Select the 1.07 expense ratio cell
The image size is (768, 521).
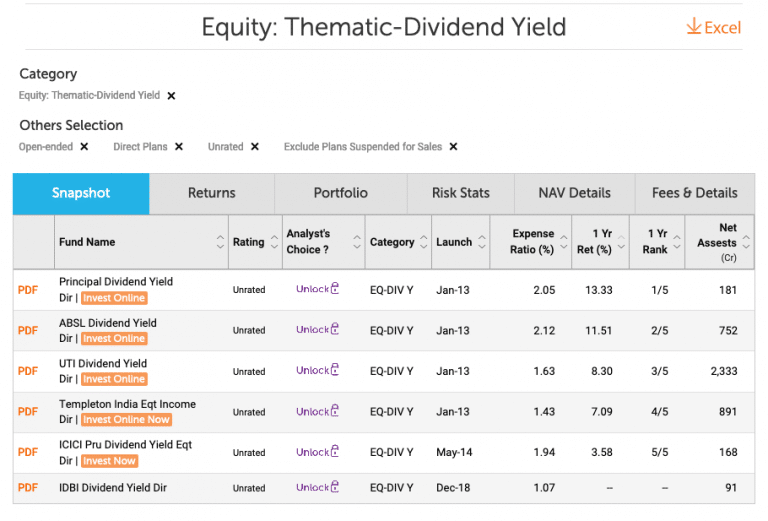click(x=544, y=488)
